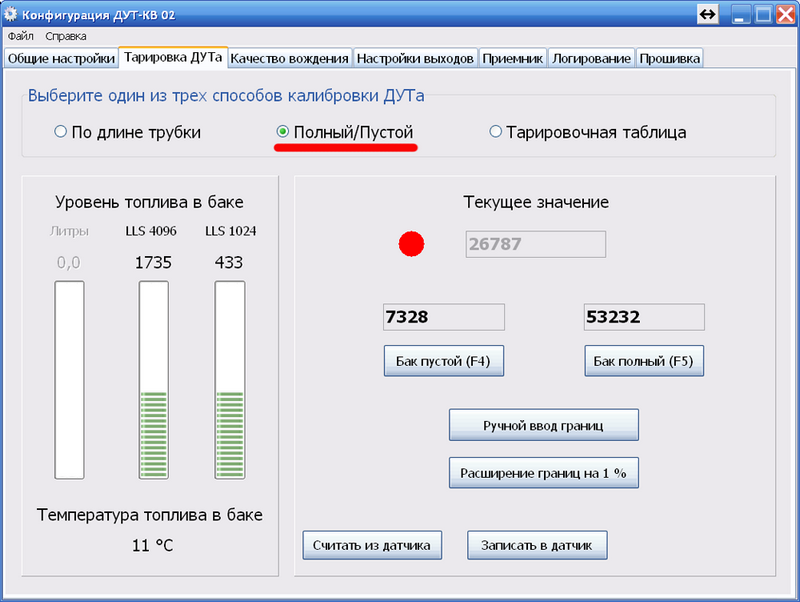Click the empty tank value field 7328
The image size is (800, 602).
pos(444,317)
